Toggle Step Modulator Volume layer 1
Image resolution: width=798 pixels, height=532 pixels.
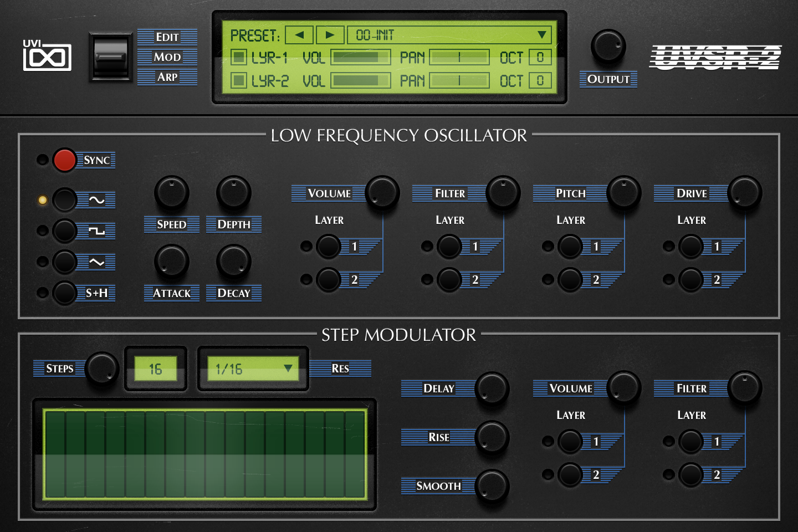570,442
